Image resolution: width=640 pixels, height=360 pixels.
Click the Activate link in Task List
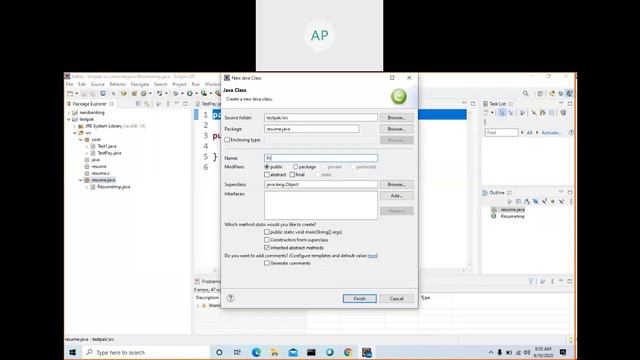[551, 133]
